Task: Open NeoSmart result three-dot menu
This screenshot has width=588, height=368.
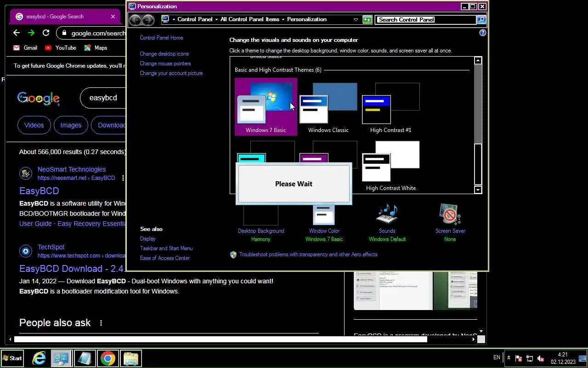Action: point(123,178)
